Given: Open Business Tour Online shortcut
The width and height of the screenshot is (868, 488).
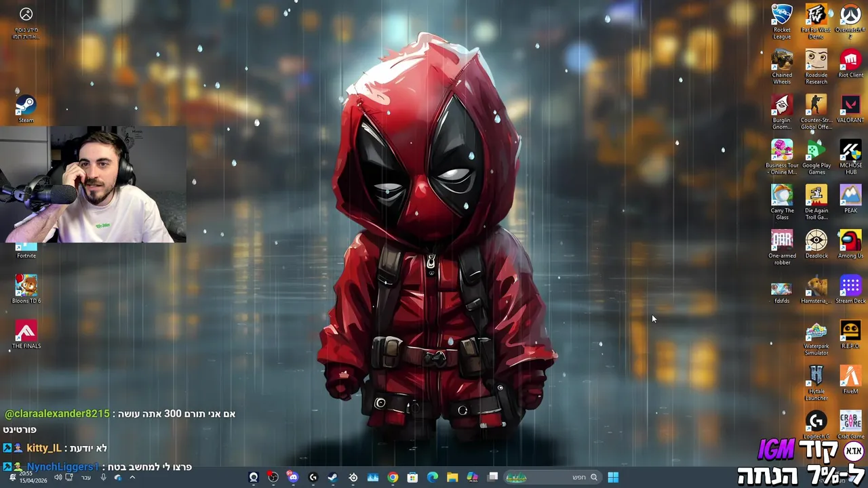Looking at the screenshot, I should (x=782, y=157).
